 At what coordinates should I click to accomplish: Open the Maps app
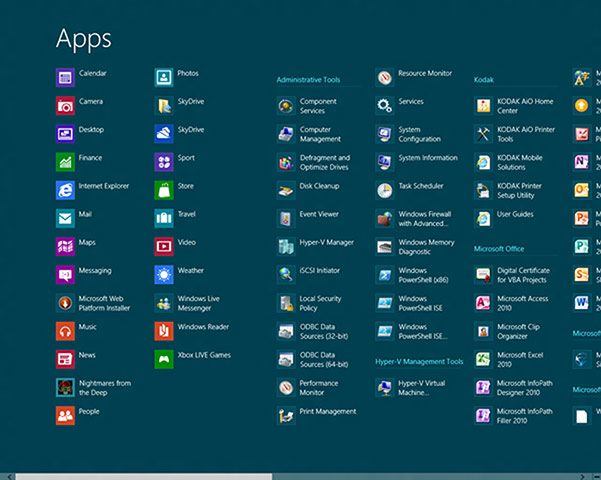65,246
